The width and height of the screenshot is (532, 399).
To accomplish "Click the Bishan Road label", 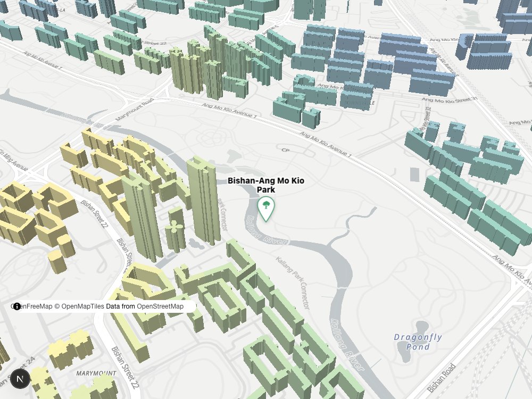I will tap(442, 378).
